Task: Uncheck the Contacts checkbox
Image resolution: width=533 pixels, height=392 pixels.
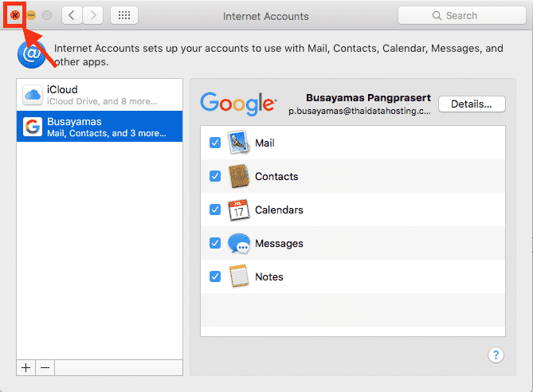Action: (x=215, y=176)
